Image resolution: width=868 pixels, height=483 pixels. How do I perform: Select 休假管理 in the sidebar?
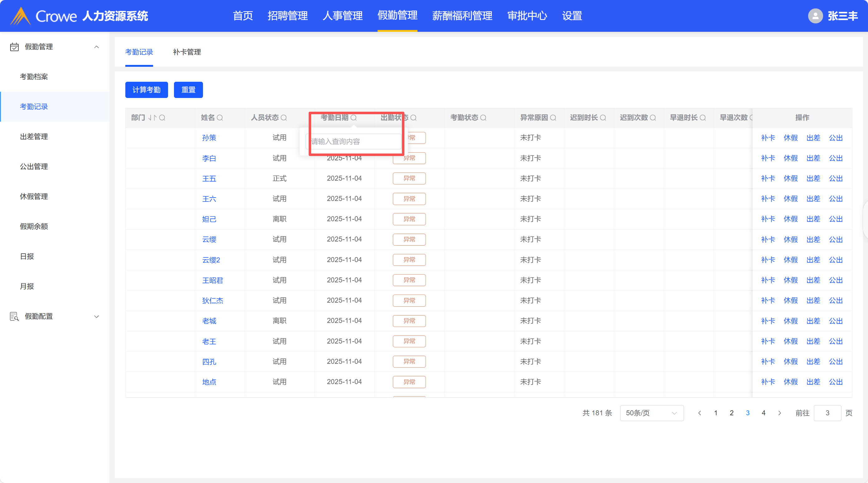[34, 196]
